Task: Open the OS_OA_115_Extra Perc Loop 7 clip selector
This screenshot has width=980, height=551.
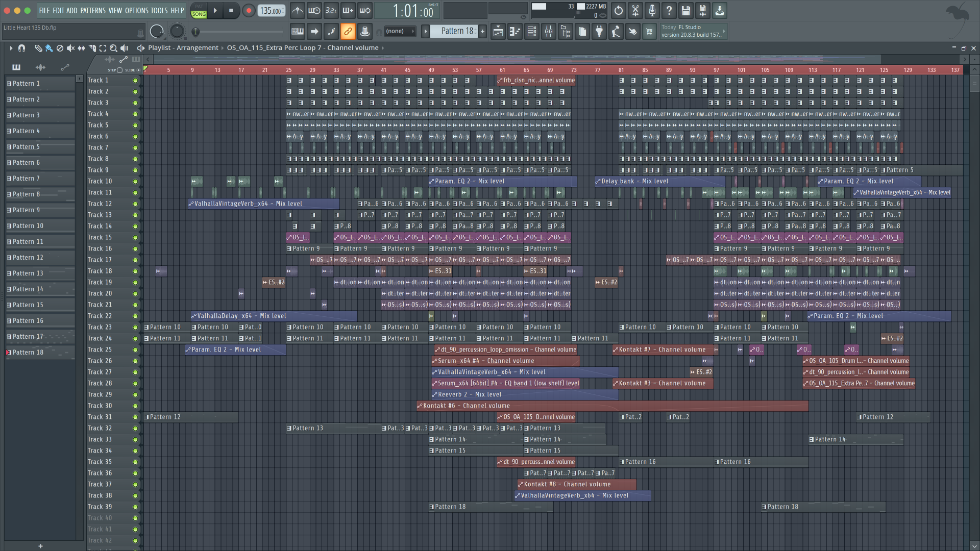Action: 302,48
